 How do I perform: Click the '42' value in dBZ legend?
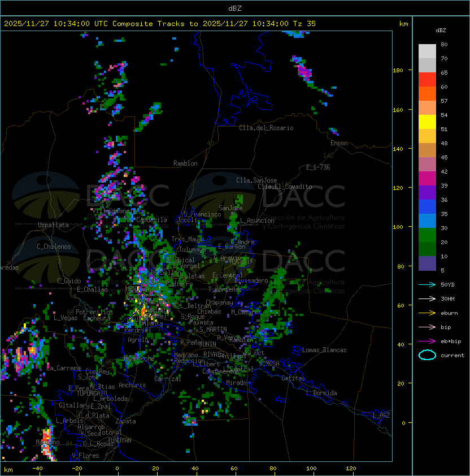click(x=444, y=171)
